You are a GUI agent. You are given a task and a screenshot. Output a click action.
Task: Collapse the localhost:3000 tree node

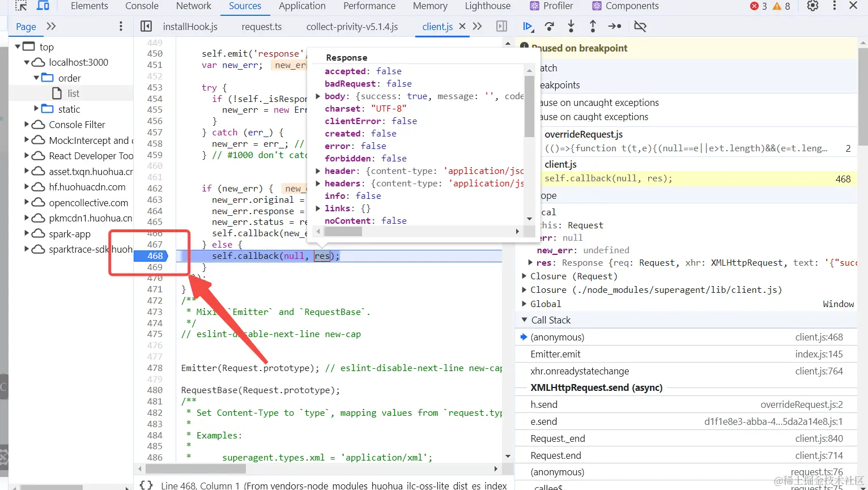[x=27, y=62]
